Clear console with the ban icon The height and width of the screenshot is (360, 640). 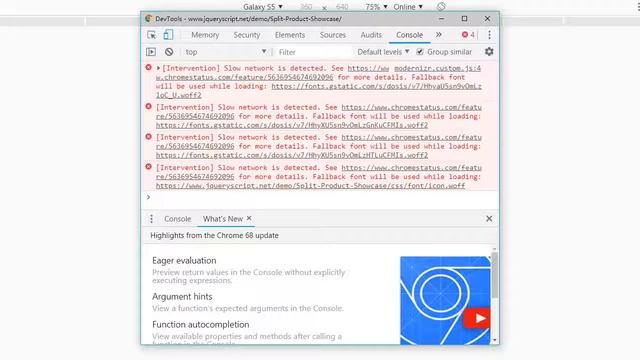[169, 52]
